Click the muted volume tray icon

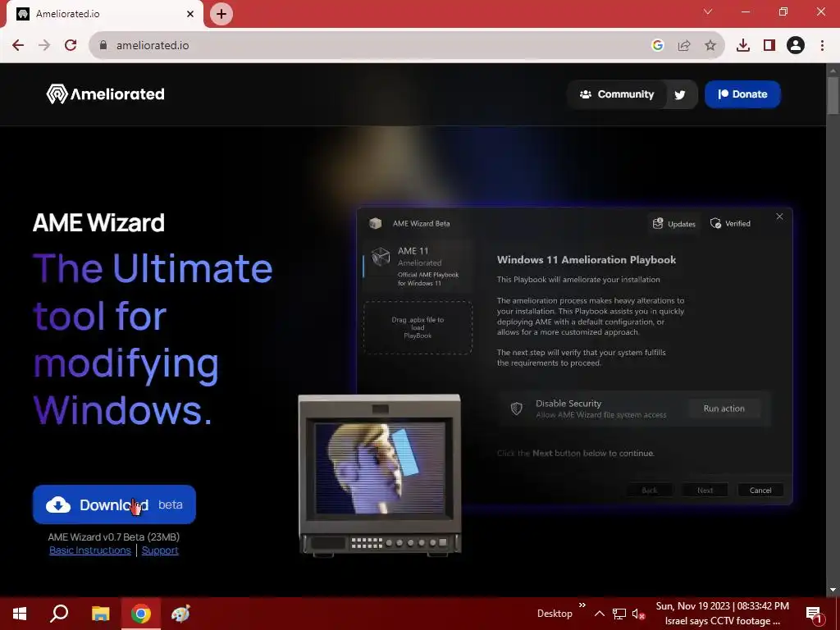(x=637, y=614)
